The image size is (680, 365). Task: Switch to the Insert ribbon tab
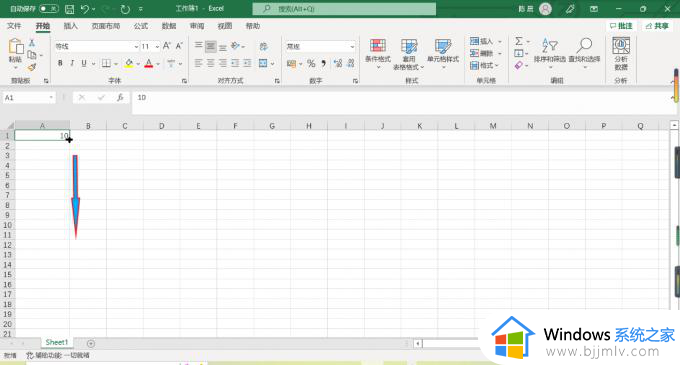tap(71, 26)
